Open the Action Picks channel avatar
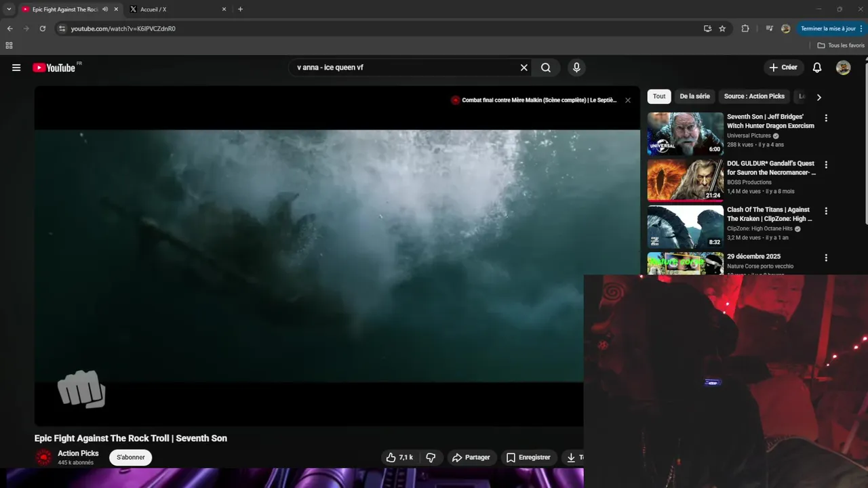The width and height of the screenshot is (868, 488). [x=43, y=457]
